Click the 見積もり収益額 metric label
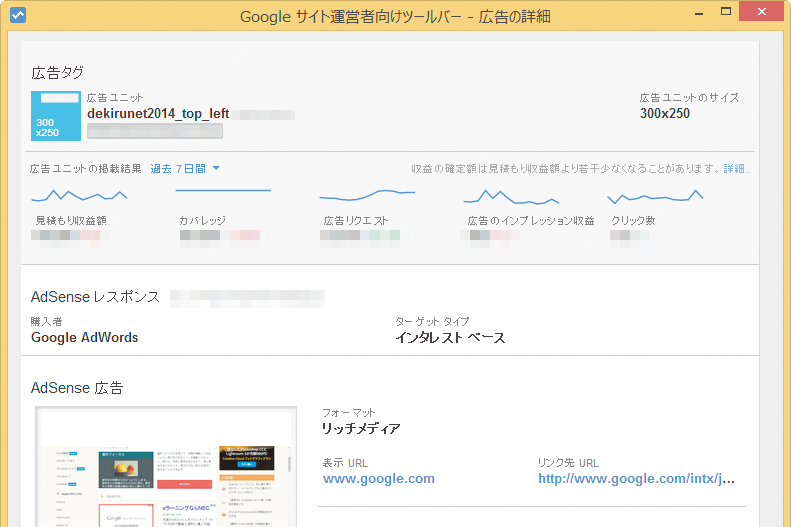The height and width of the screenshot is (527, 791). (x=71, y=220)
